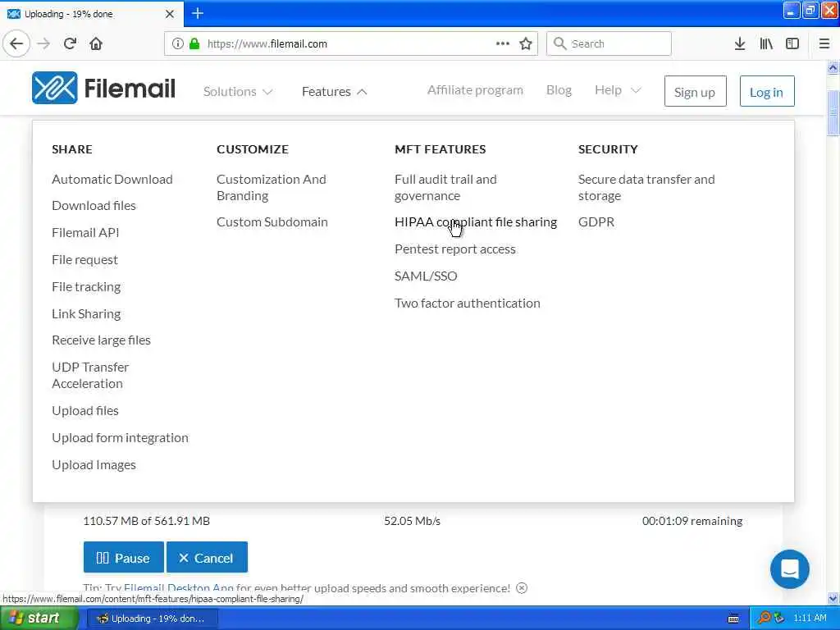Screen dimensions: 840x630
Task: Open the Library bookshelf icon
Action: click(x=766, y=44)
